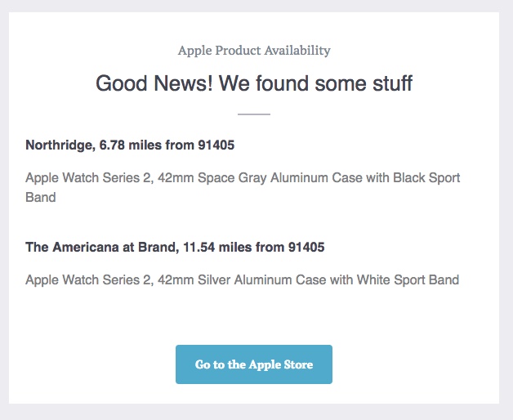Click the short divider line under the heading
513x420 pixels.
pos(254,114)
